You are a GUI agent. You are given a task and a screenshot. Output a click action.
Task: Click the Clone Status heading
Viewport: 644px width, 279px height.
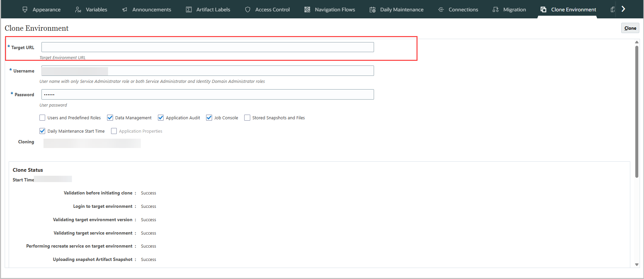click(x=28, y=170)
